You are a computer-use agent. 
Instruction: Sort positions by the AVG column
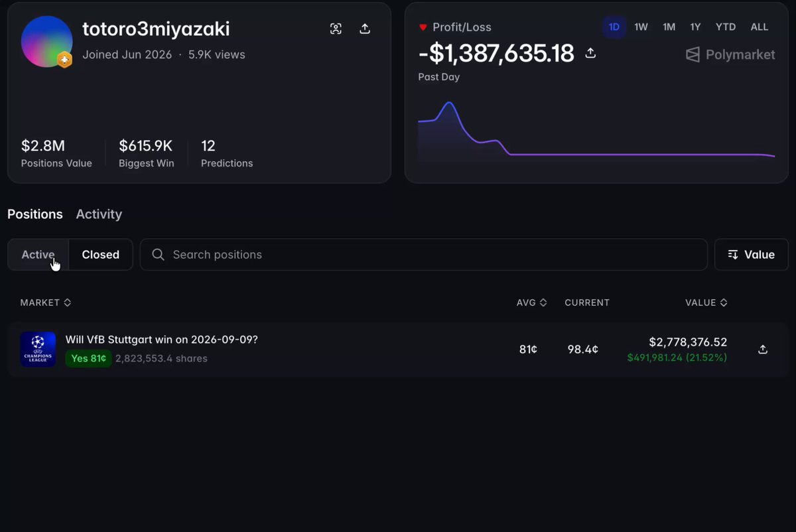pyautogui.click(x=532, y=302)
